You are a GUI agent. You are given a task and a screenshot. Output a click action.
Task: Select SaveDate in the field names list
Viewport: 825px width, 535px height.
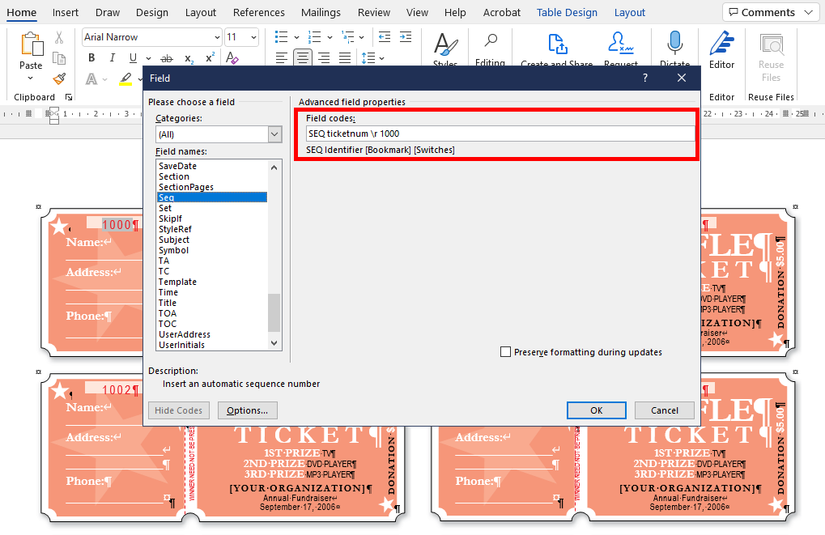177,166
